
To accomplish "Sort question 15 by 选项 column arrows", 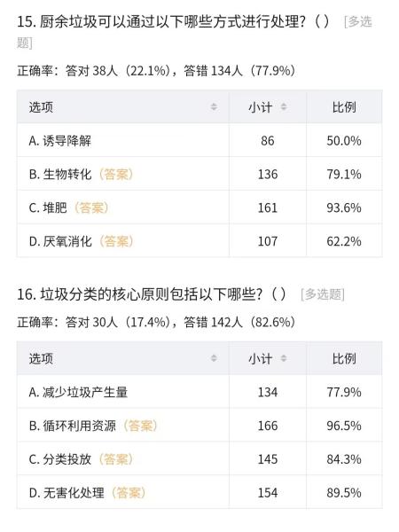I will [214, 107].
